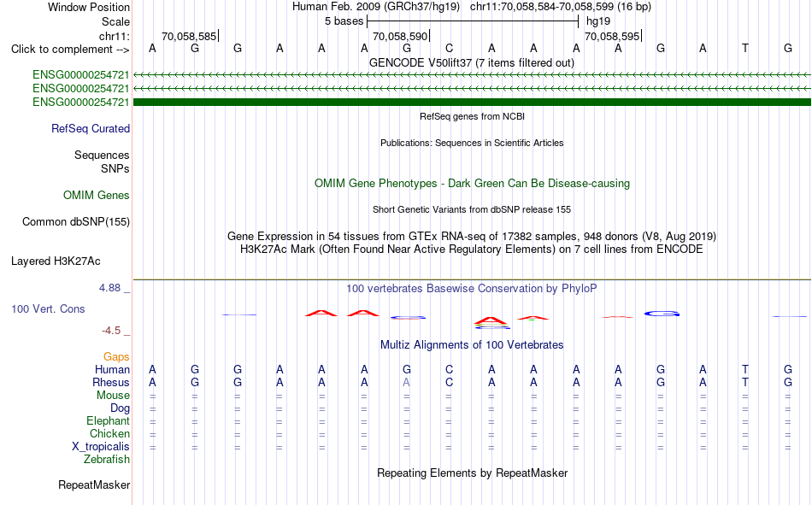The image size is (812, 505).
Task: Select the Human species label
Action: pos(112,369)
